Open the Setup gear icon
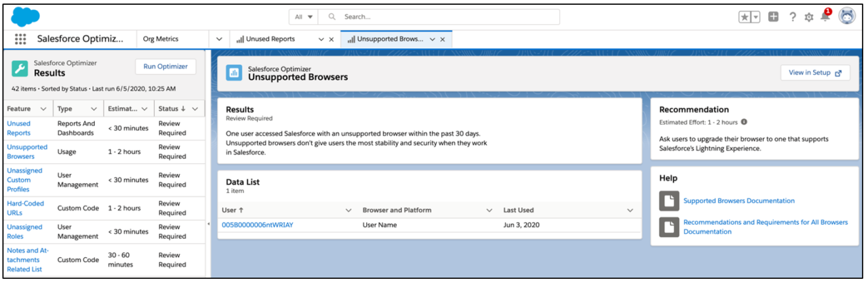The height and width of the screenshot is (283, 868). click(x=808, y=17)
